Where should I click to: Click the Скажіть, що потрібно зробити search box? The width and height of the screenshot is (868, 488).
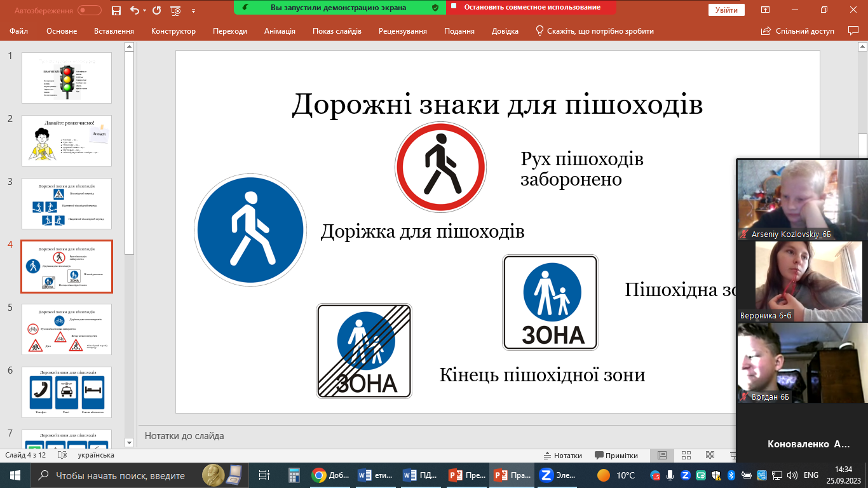click(595, 31)
